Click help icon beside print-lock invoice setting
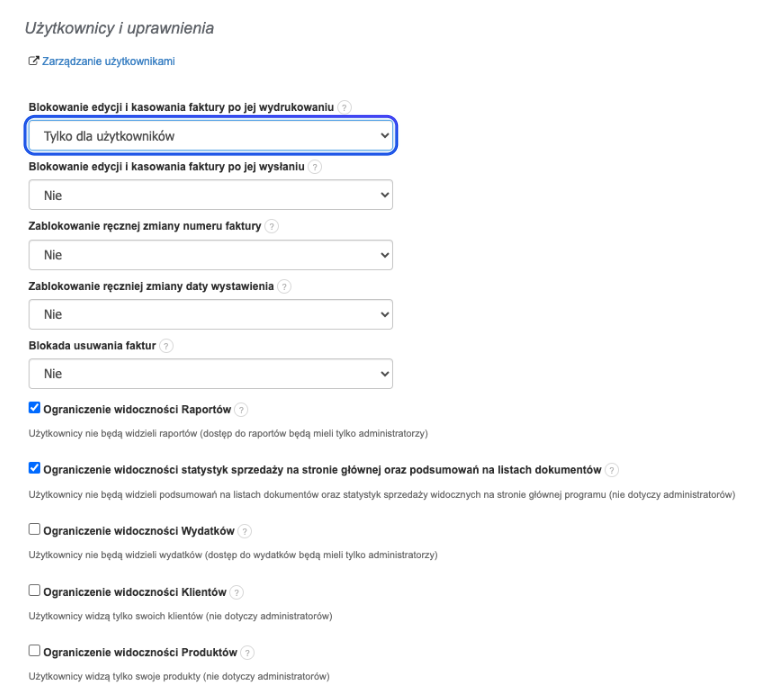 coord(345,107)
